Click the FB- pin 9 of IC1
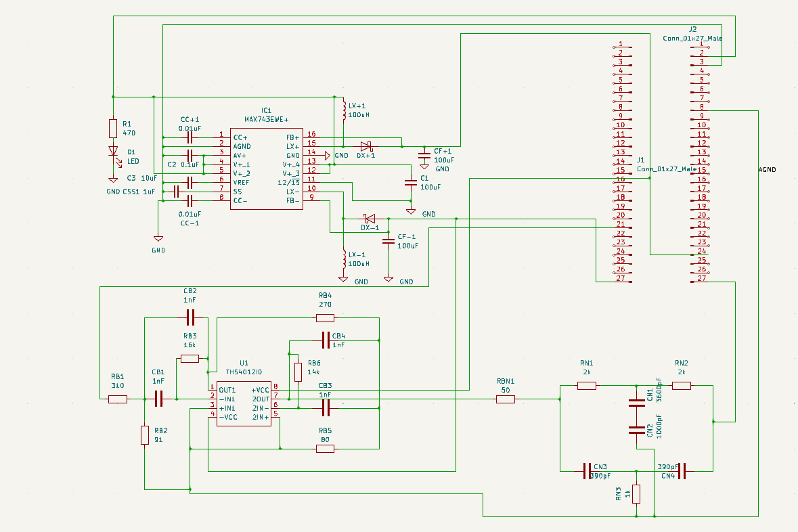798x532 pixels. click(310, 198)
